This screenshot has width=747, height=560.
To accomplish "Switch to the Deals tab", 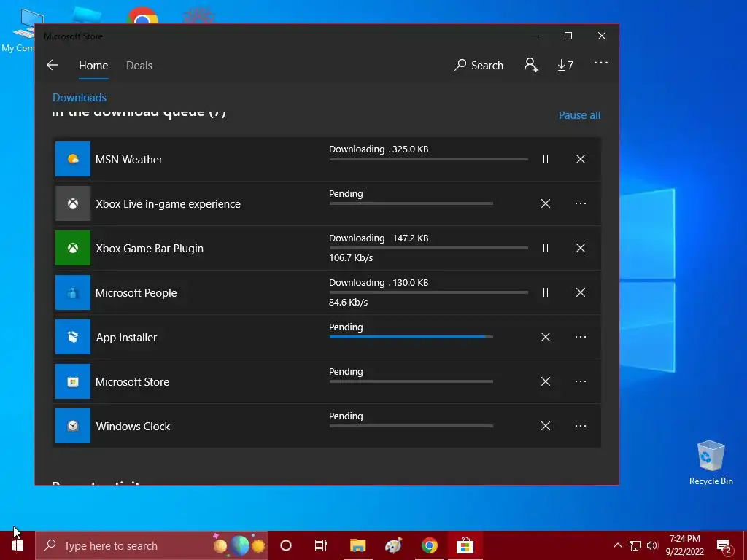I will coord(139,65).
